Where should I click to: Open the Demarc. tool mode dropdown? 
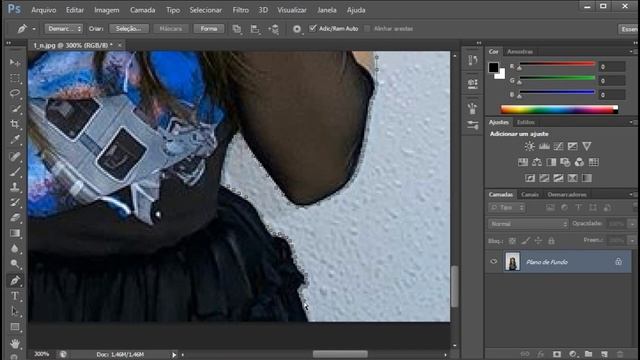64,29
